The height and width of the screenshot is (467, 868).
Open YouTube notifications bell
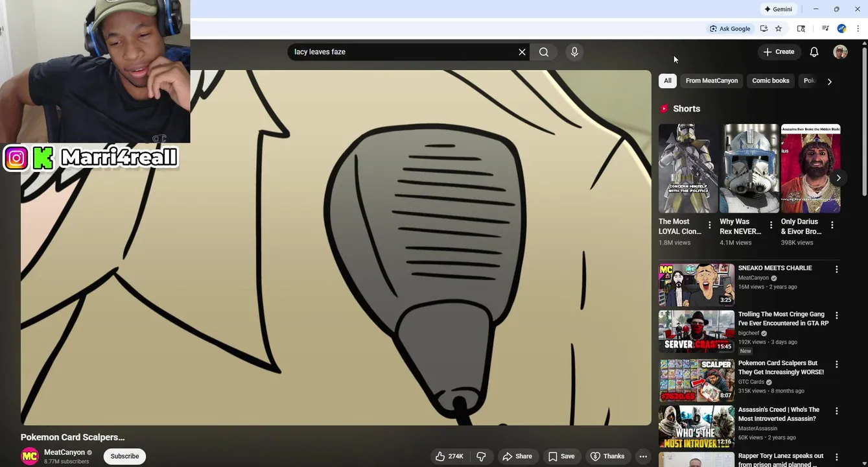pos(814,52)
